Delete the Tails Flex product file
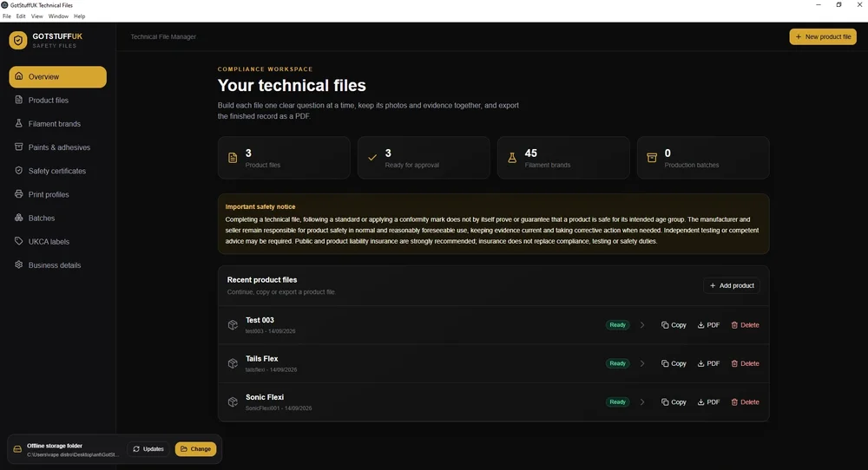868x470 pixels. [x=745, y=363]
